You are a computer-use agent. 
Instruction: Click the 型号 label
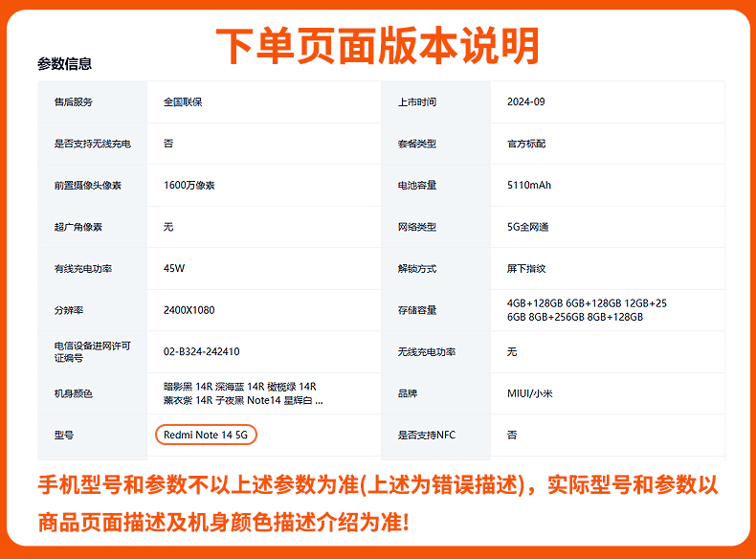tap(64, 436)
